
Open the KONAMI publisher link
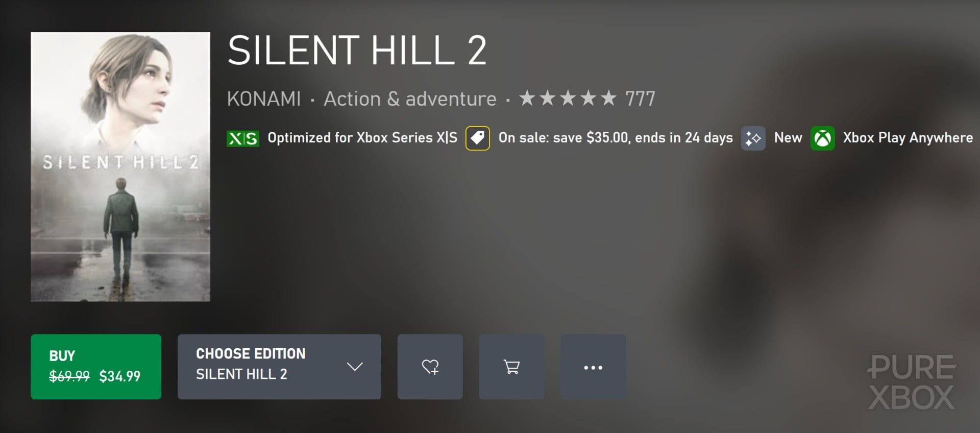coord(264,99)
